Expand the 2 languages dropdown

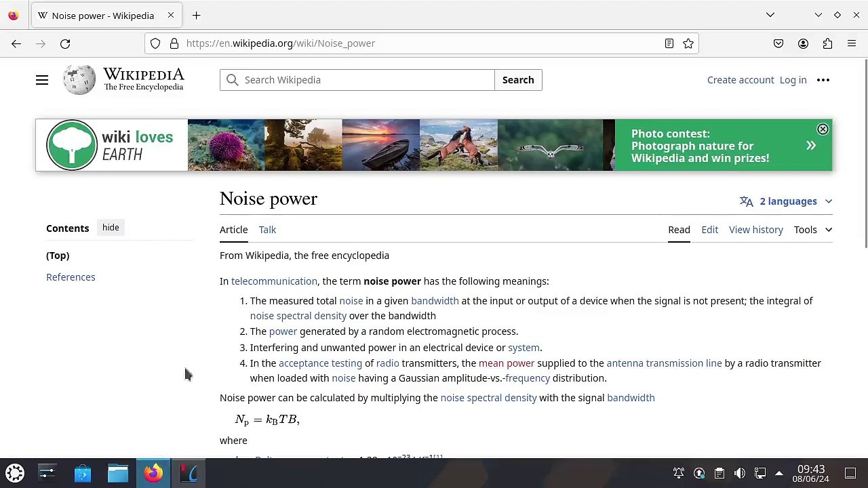point(786,201)
